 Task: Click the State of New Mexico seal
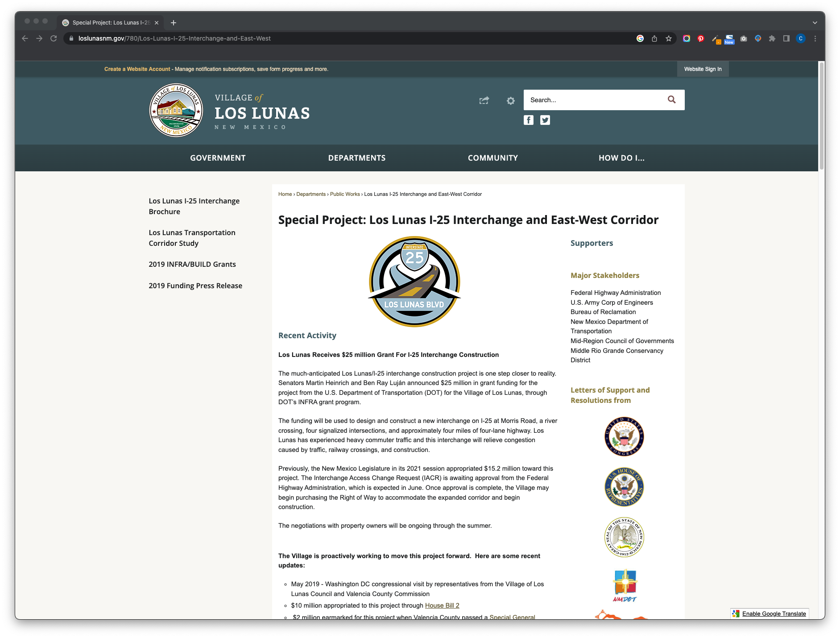(624, 537)
